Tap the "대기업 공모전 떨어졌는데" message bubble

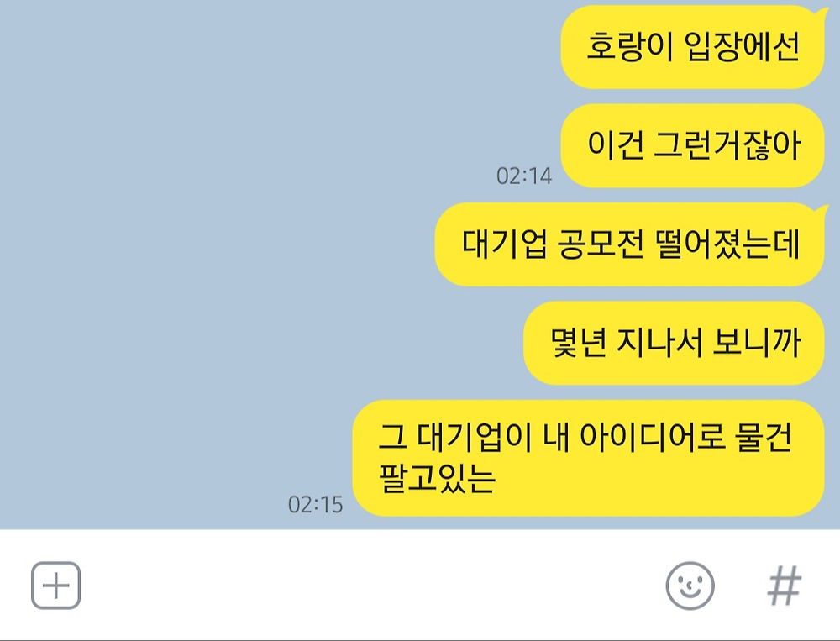click(x=629, y=244)
